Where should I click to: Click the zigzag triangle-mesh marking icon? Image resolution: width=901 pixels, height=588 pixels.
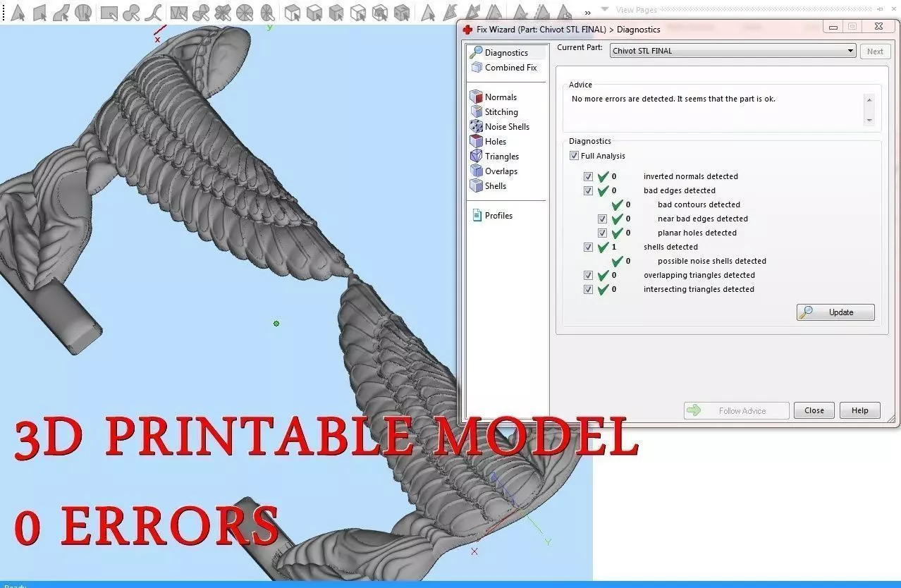pyautogui.click(x=179, y=12)
